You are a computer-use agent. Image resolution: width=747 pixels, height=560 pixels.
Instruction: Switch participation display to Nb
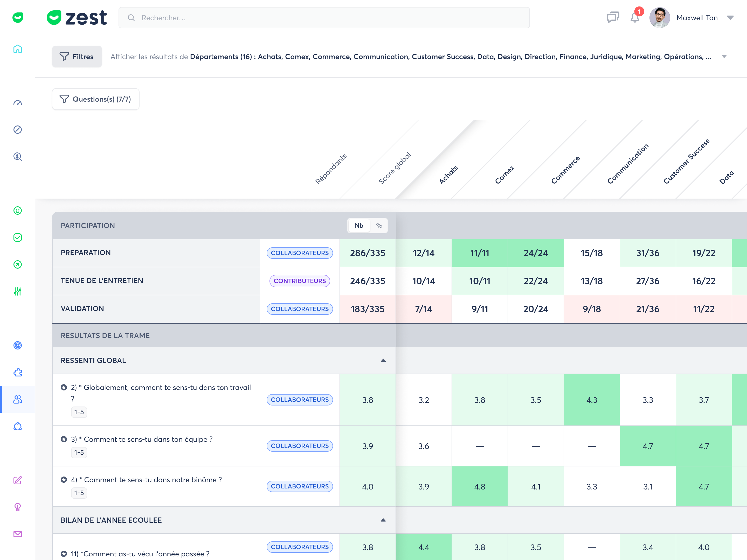359,226
